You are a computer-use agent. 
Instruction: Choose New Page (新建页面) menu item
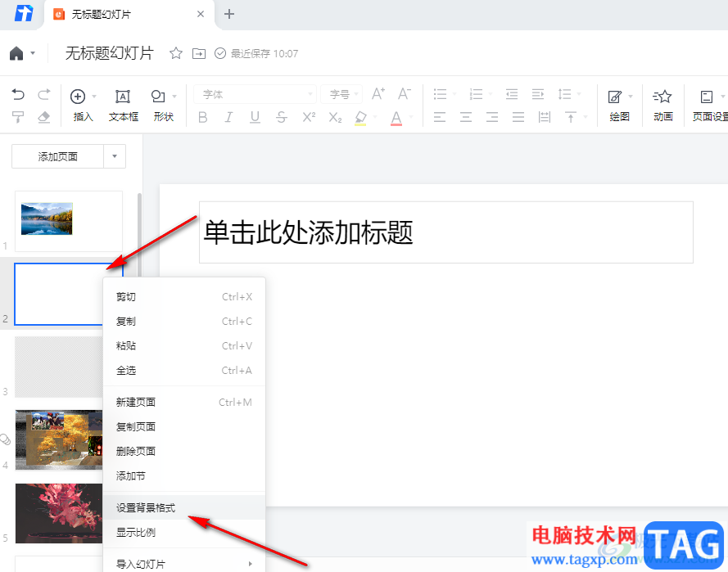pyautogui.click(x=184, y=403)
